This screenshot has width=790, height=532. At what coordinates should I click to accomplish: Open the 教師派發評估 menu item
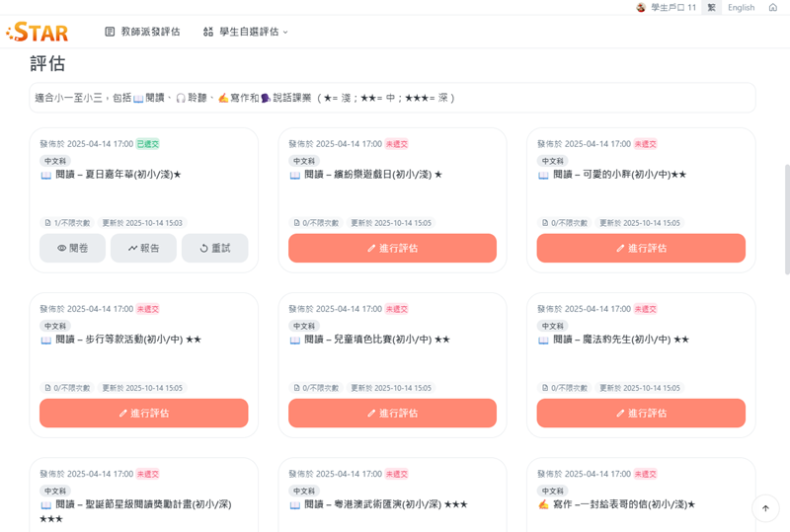point(150,32)
